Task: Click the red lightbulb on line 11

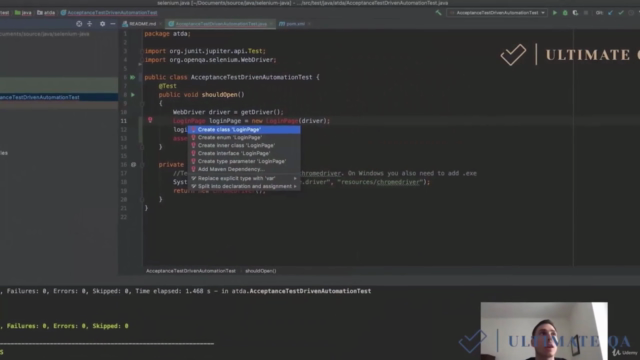Action: point(150,120)
